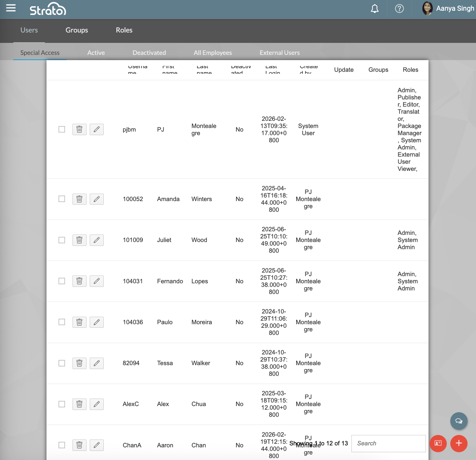This screenshot has height=460, width=476.
Task: Open the notifications bell
Action: coord(375,9)
